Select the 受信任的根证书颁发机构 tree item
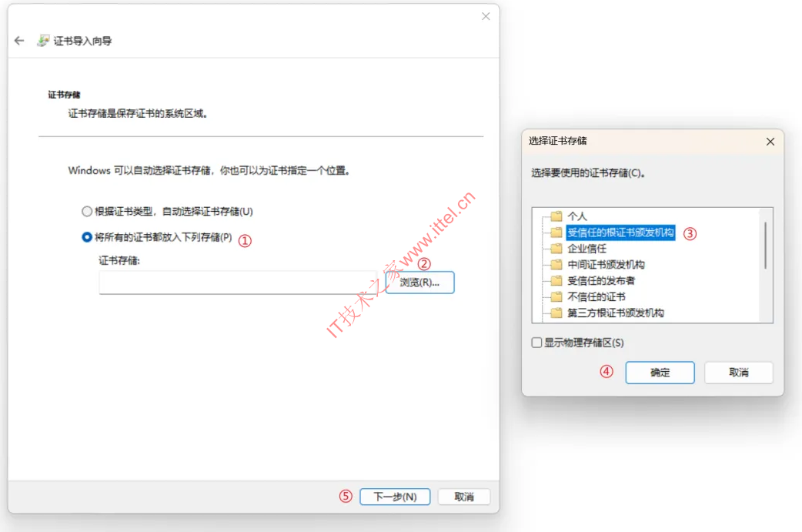 tap(620, 233)
